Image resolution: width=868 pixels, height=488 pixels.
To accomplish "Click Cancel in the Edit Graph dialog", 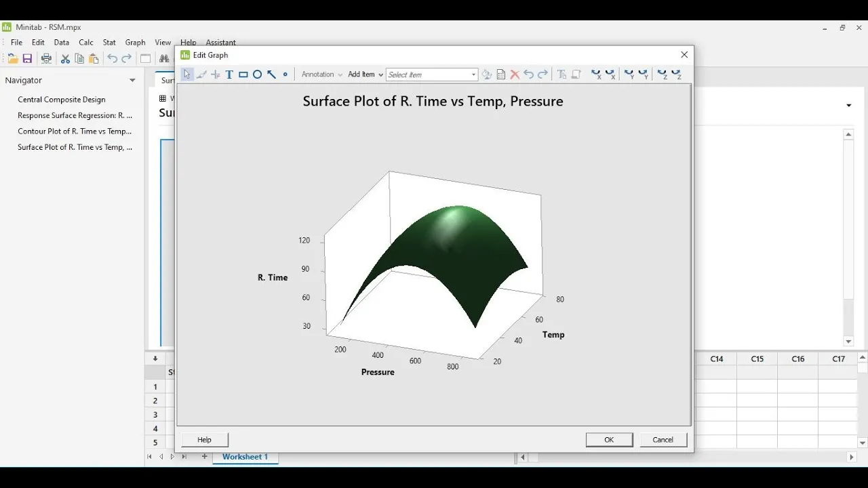I will 663,440.
